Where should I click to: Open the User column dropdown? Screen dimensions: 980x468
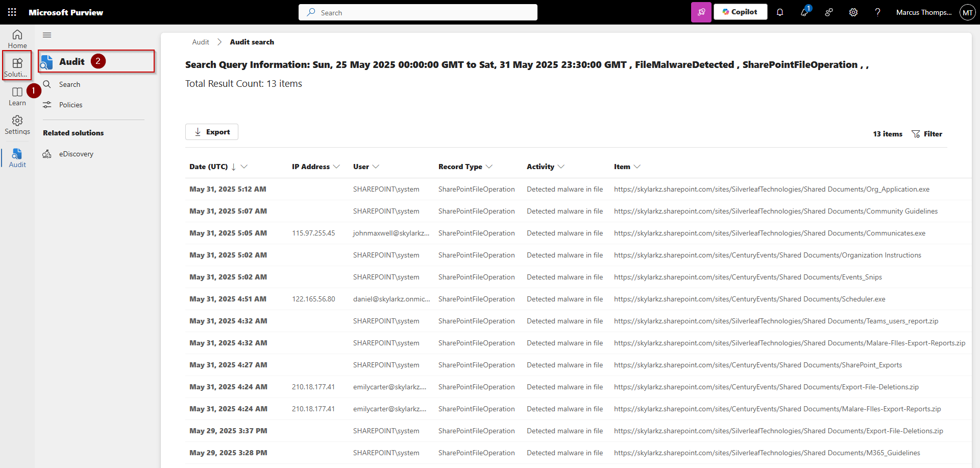376,167
